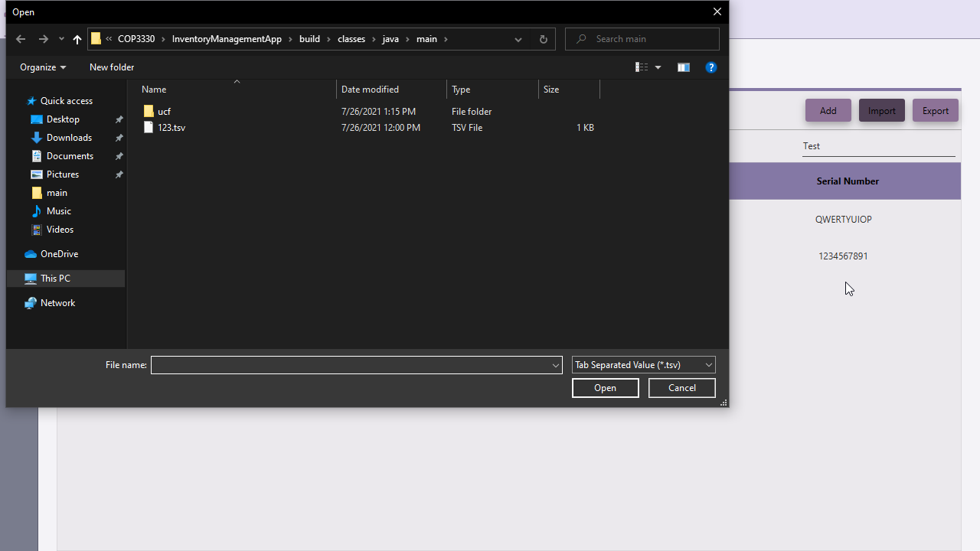The width and height of the screenshot is (980, 551).
Task: Click the File name input box
Action: [351, 365]
